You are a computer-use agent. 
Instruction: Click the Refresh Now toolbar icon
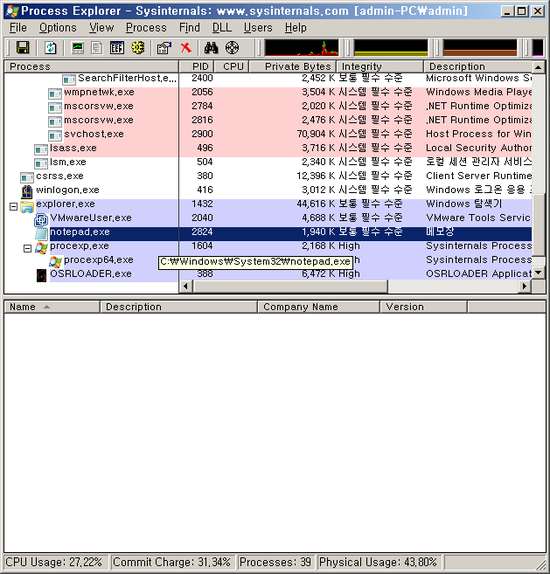[51, 48]
